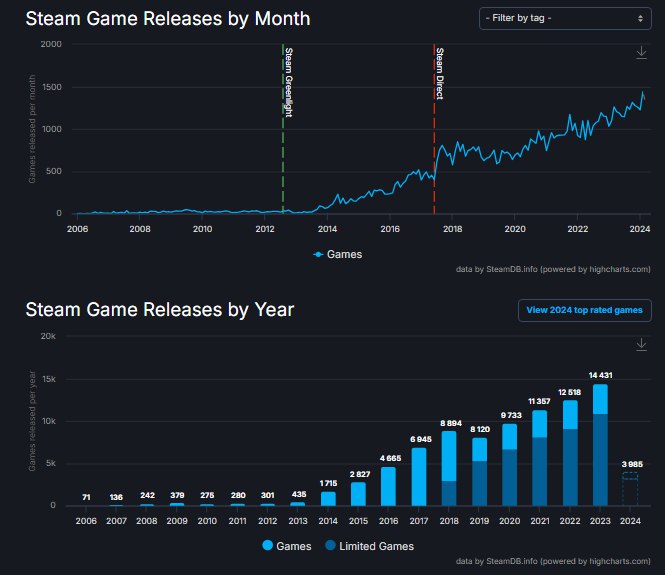Click the Steam Game Releases by Year heading
This screenshot has height=575, width=665.
coord(160,310)
